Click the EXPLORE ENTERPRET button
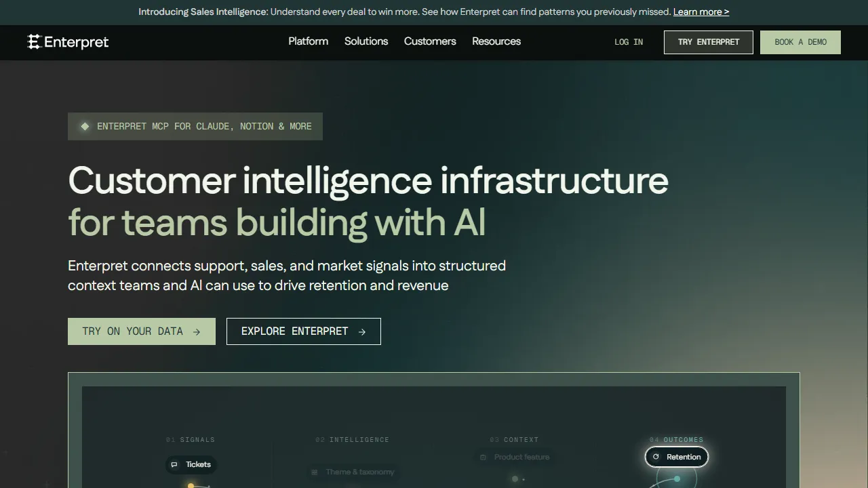This screenshot has width=868, height=488. (x=304, y=331)
